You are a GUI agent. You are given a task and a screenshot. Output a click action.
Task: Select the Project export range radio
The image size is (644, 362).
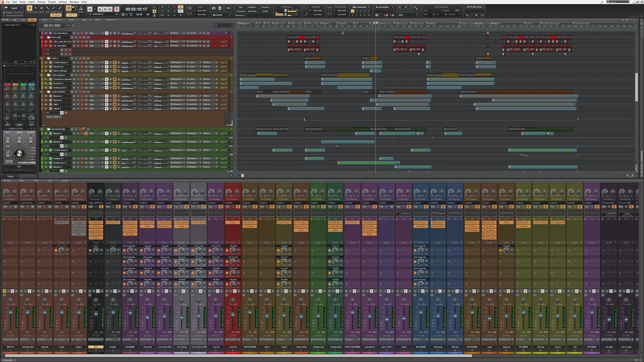point(4,13)
